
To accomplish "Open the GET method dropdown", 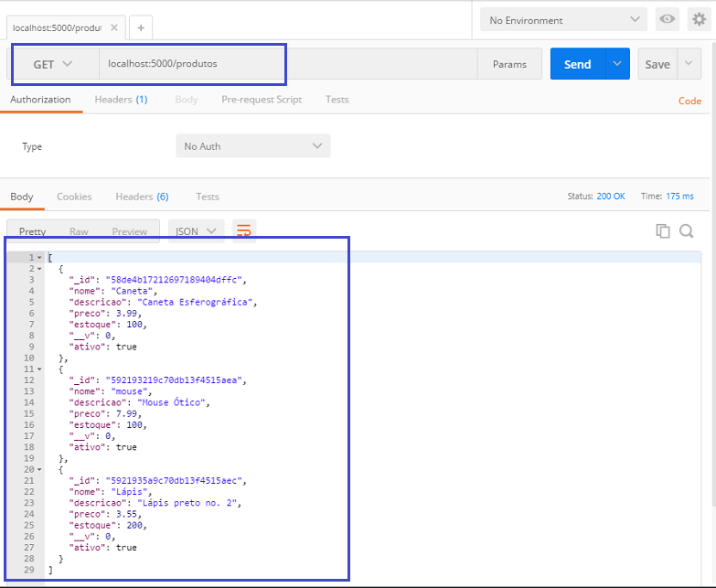I will pyautogui.click(x=54, y=64).
